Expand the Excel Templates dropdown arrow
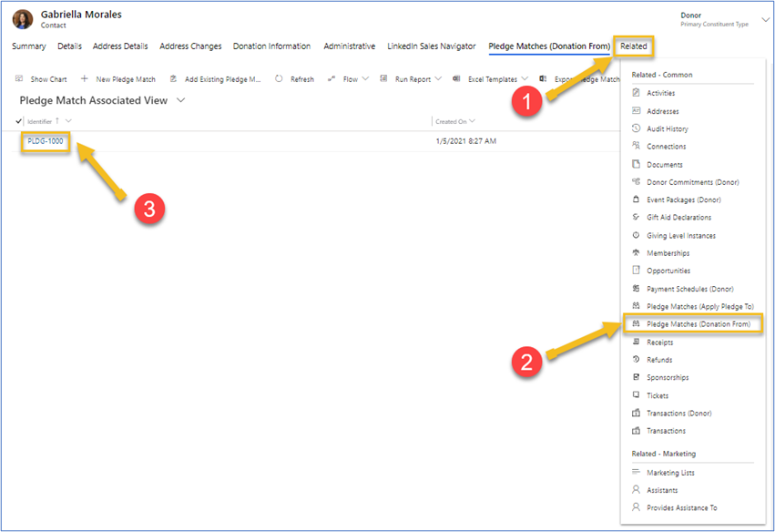 click(x=525, y=78)
